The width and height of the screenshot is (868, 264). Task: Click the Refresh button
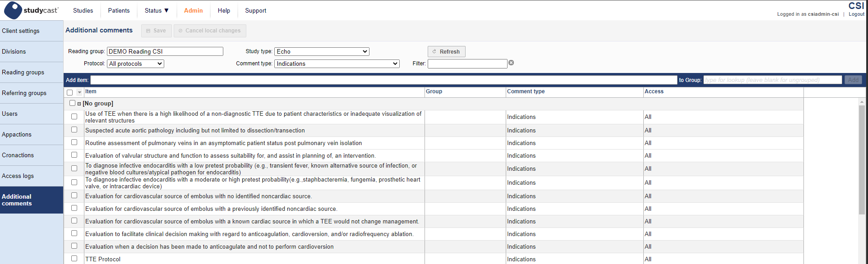tap(446, 51)
